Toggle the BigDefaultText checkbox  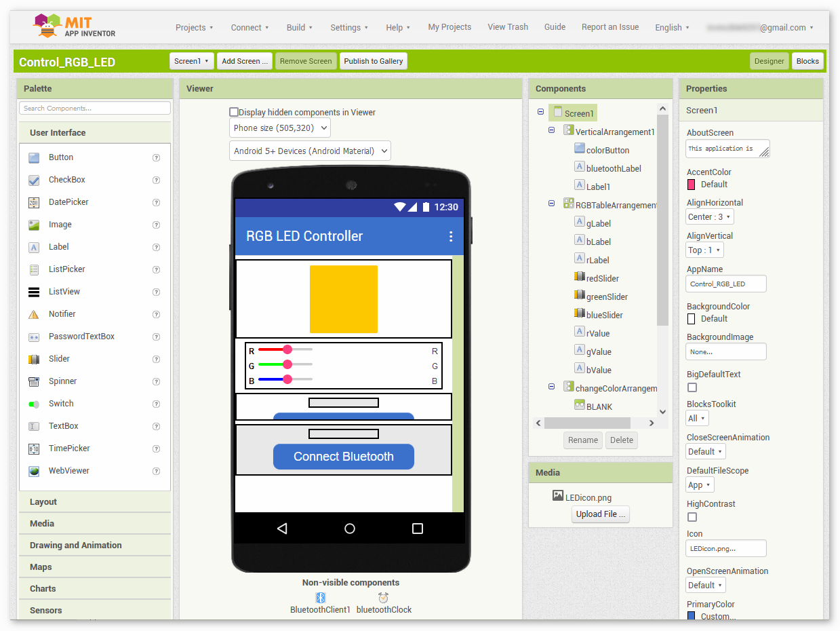tap(692, 387)
